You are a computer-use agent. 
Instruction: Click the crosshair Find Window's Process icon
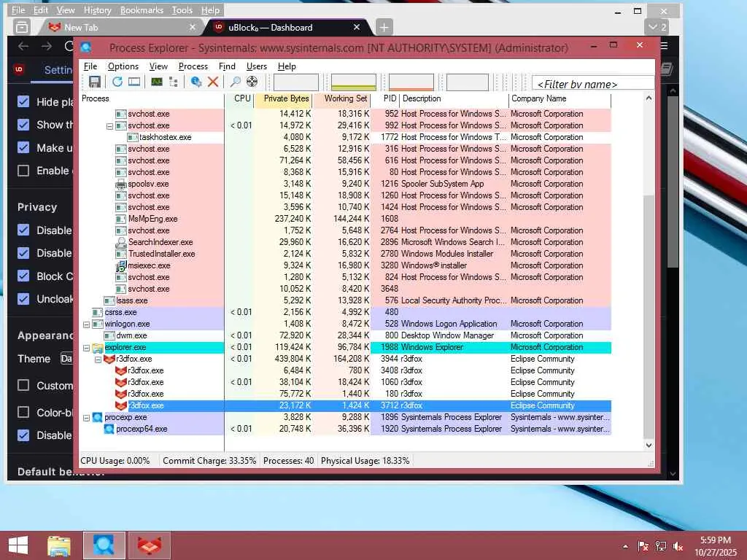point(252,82)
